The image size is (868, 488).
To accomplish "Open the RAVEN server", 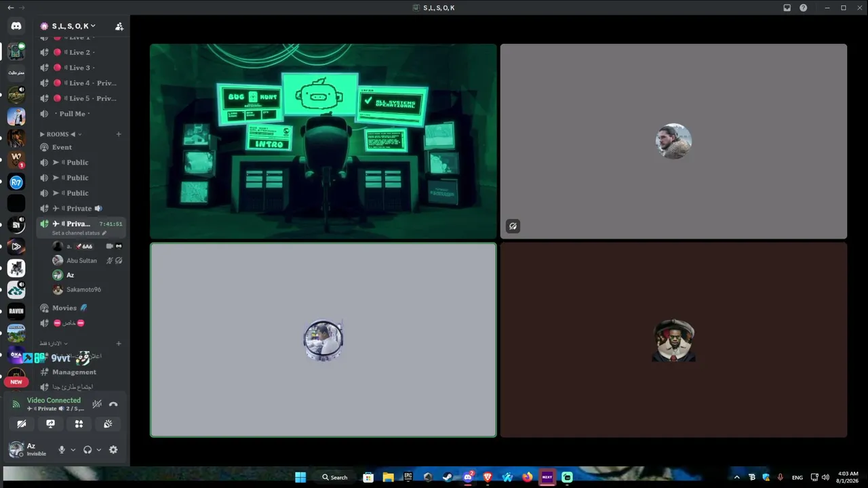I will (x=16, y=311).
